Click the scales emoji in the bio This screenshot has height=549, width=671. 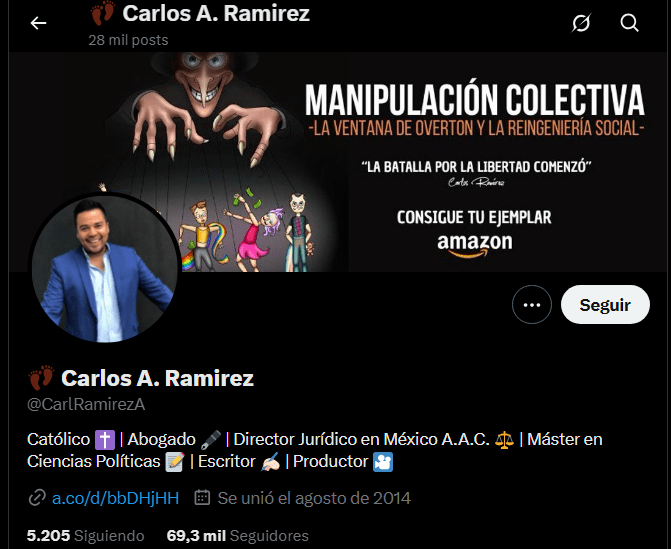click(504, 439)
